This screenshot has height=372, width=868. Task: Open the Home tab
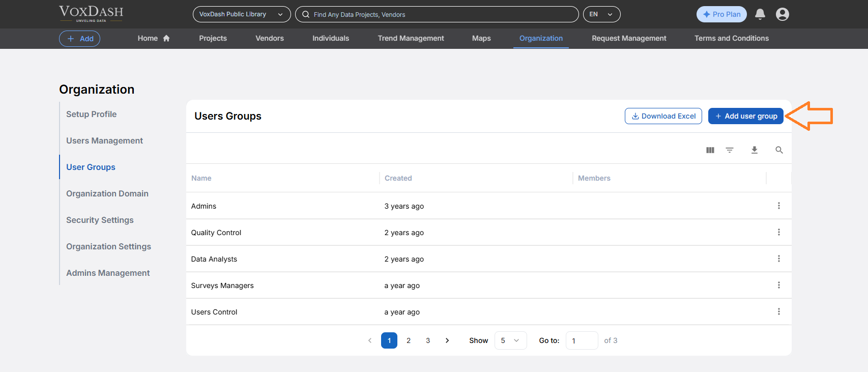pos(154,38)
